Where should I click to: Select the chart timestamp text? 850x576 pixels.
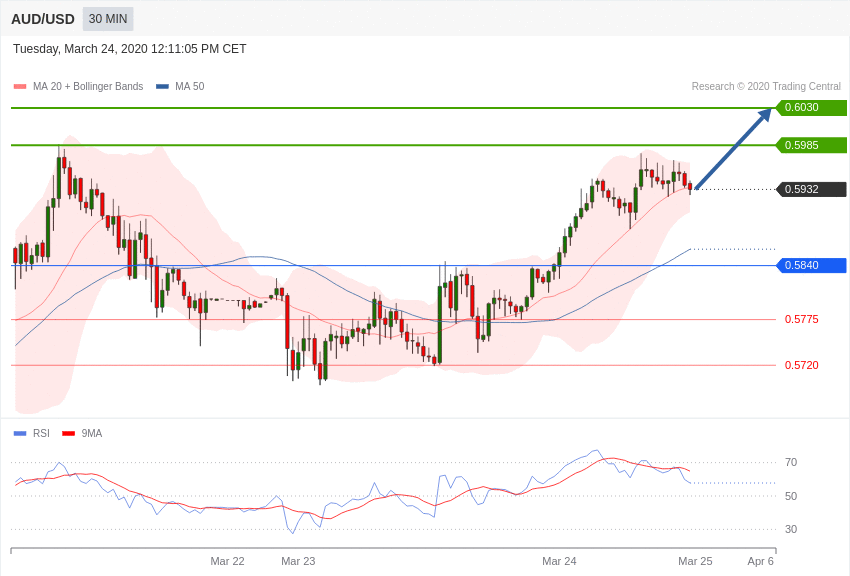tap(130, 49)
